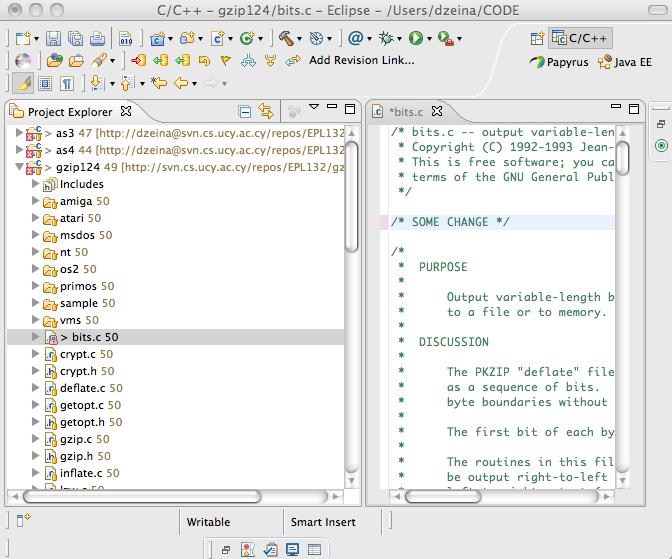
Task: Click the New wizard icon
Action: pos(23,39)
